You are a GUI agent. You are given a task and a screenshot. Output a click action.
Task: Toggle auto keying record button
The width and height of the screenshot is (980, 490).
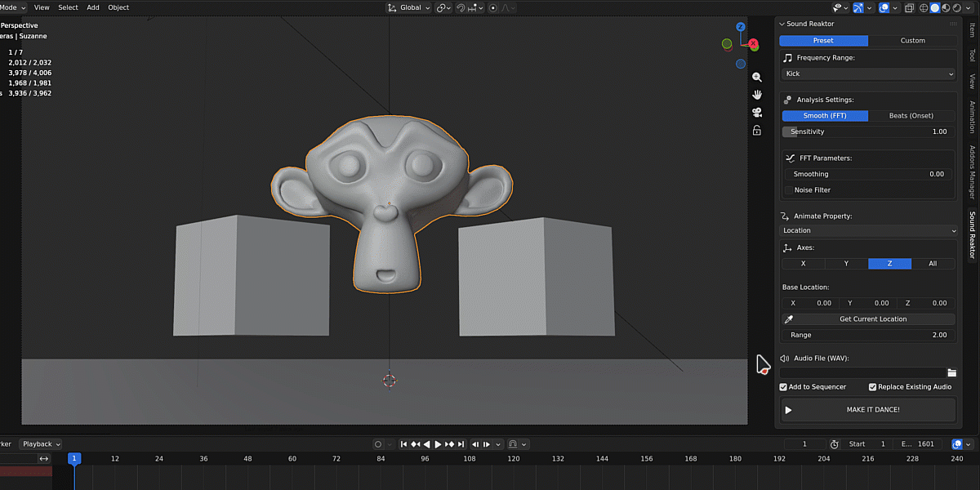click(378, 444)
